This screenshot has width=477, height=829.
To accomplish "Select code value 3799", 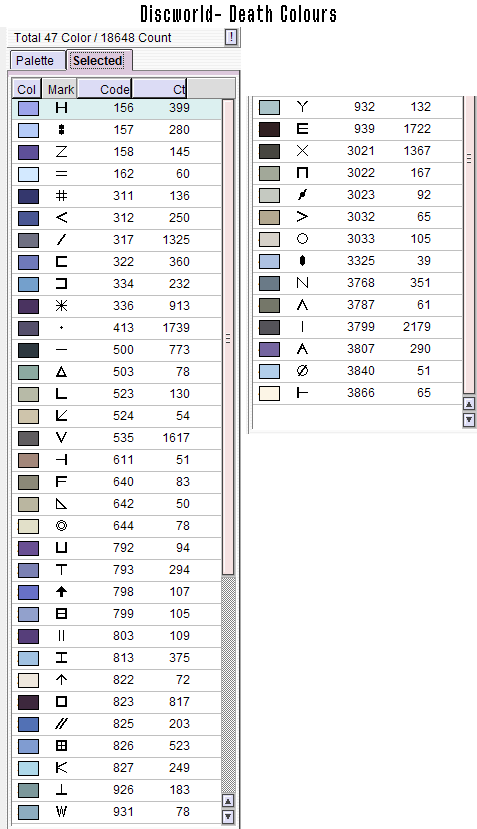I will click(x=361, y=327).
